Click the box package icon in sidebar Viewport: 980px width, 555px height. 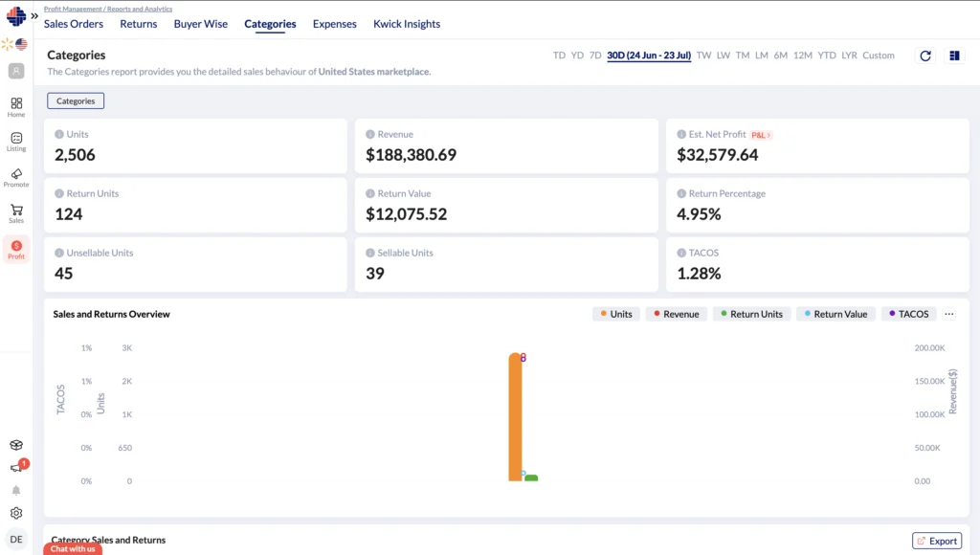16,445
